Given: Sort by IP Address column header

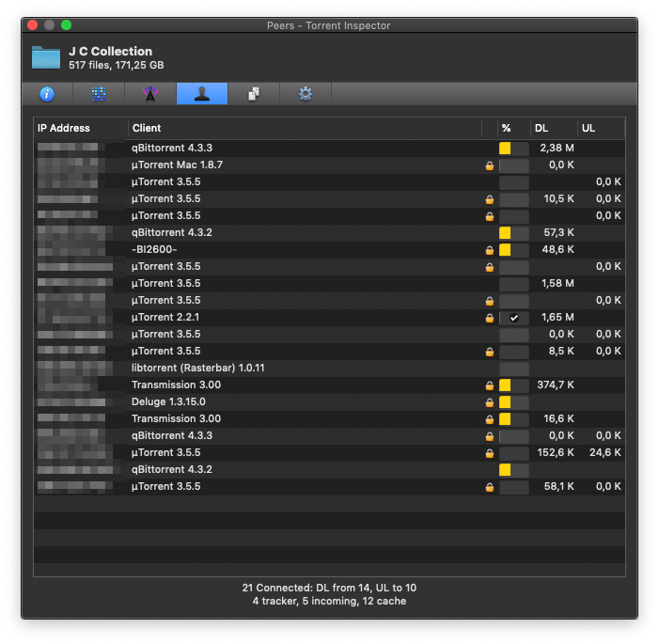Looking at the screenshot, I should coord(80,128).
